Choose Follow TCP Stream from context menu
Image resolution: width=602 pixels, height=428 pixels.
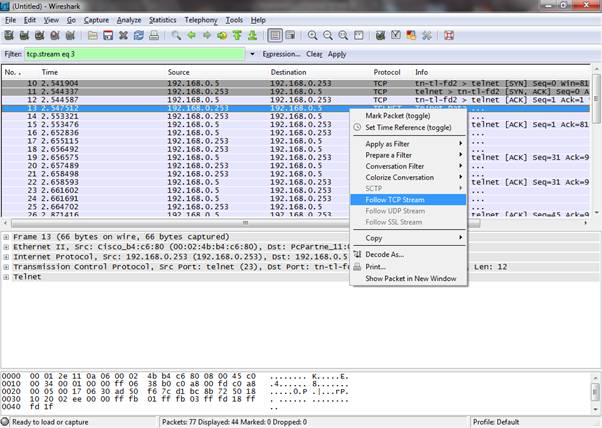(x=394, y=199)
